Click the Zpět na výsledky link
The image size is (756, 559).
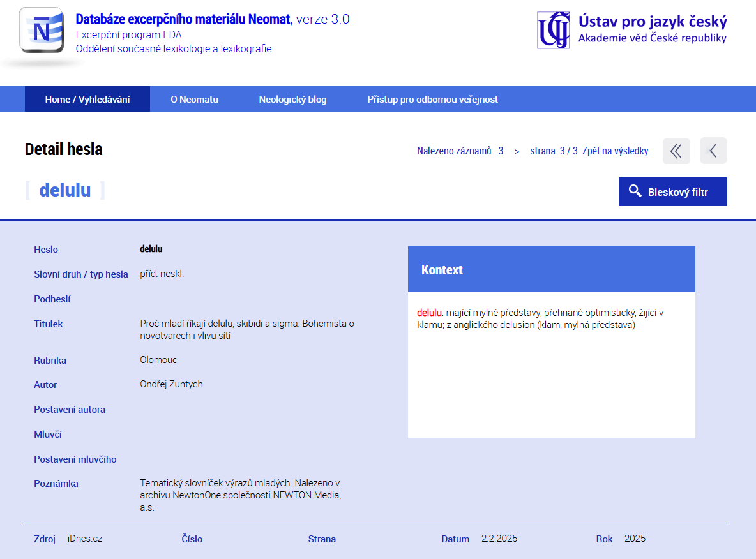tap(615, 151)
